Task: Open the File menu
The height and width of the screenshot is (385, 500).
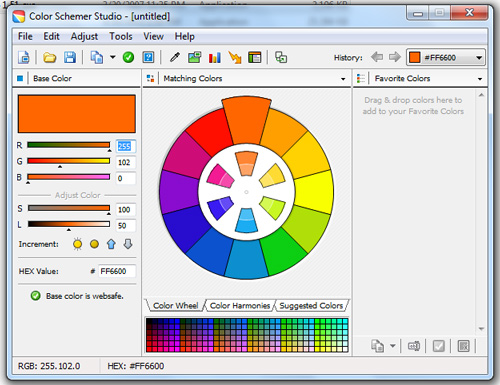Action: 25,36
